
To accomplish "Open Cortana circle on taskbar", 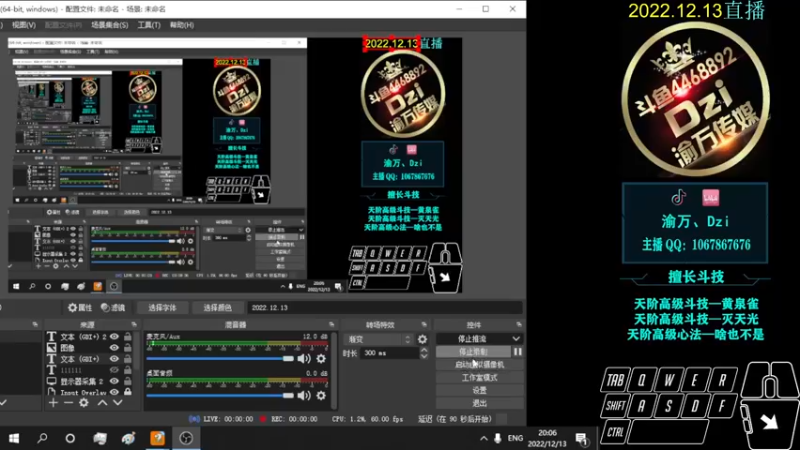I will point(70,438).
